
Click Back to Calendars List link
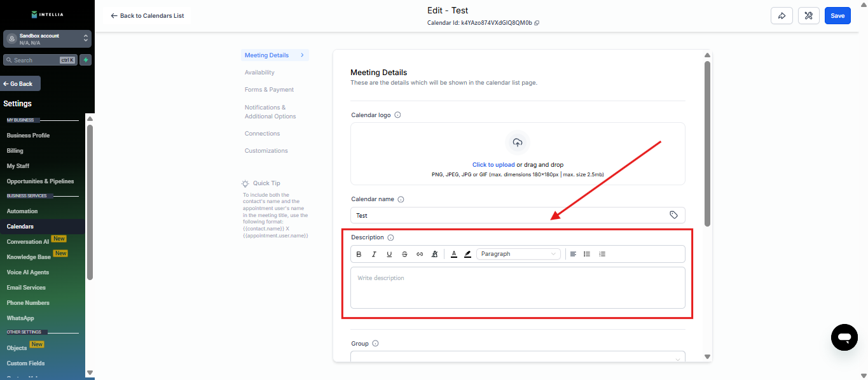pos(148,15)
